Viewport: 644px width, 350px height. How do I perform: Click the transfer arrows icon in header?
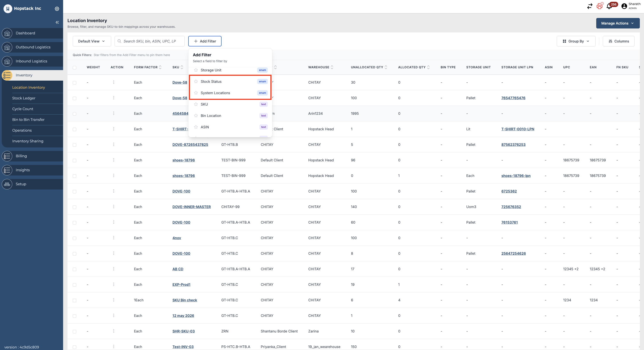(x=590, y=6)
